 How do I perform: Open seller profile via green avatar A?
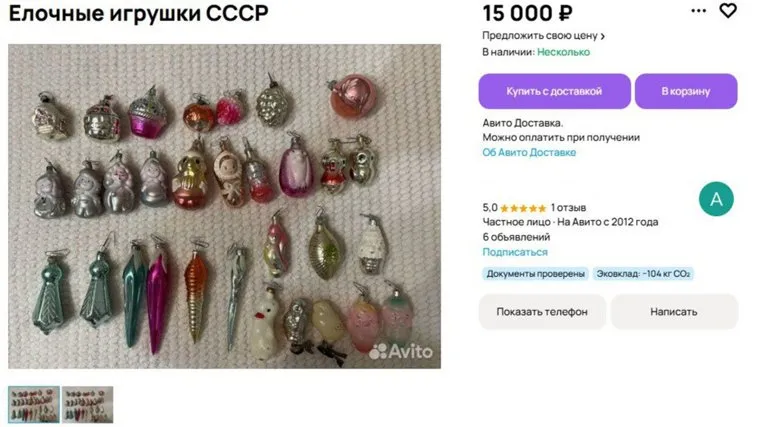tap(716, 199)
